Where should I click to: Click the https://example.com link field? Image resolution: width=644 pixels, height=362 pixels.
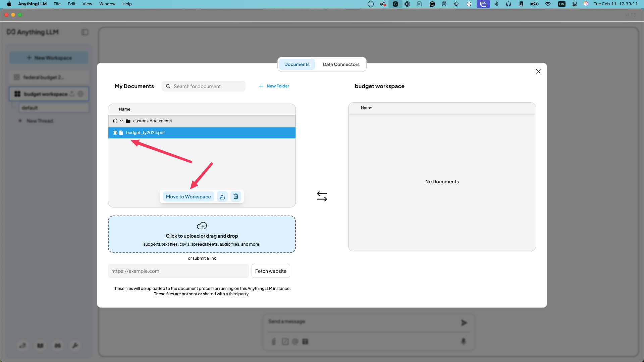point(178,271)
